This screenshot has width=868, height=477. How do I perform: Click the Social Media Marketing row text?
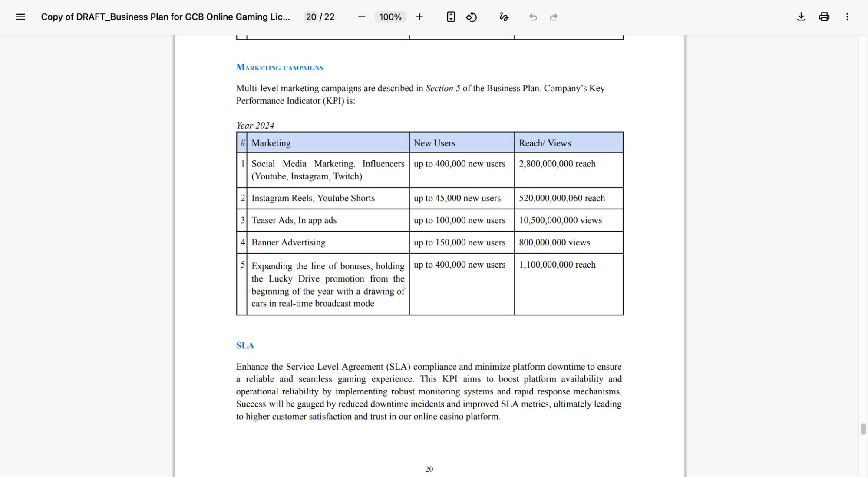(x=328, y=170)
